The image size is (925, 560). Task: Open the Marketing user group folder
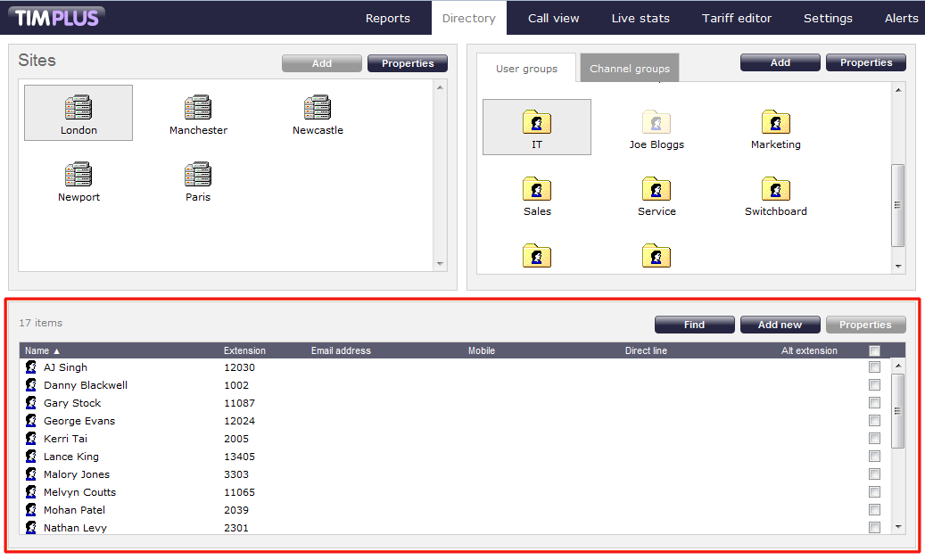click(x=775, y=123)
